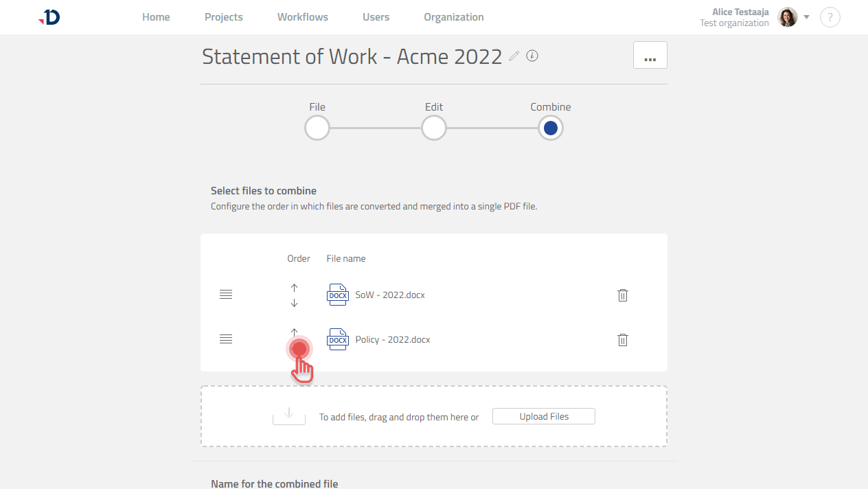Select Organization in the navigation bar
This screenshot has width=868, height=489.
tap(453, 16)
